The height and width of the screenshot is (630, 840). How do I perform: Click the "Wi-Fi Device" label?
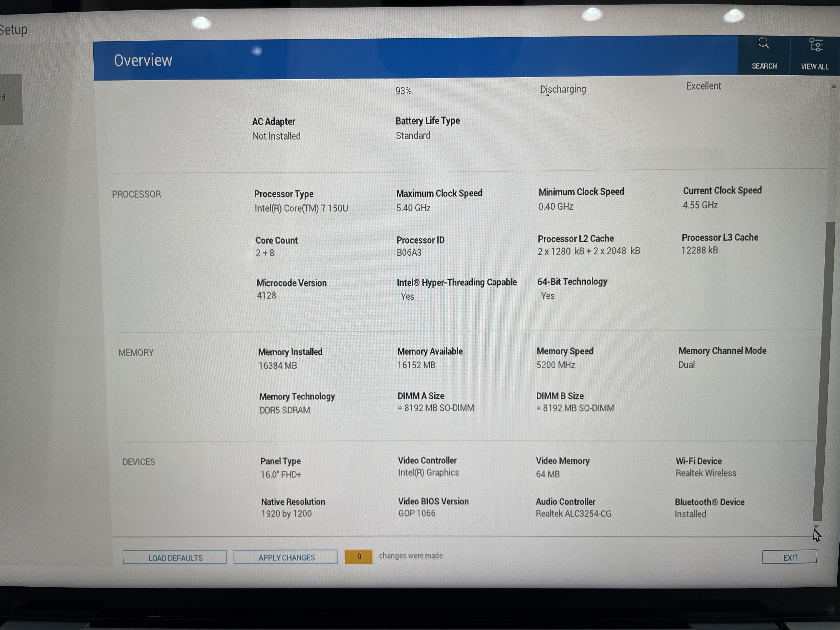(x=698, y=461)
